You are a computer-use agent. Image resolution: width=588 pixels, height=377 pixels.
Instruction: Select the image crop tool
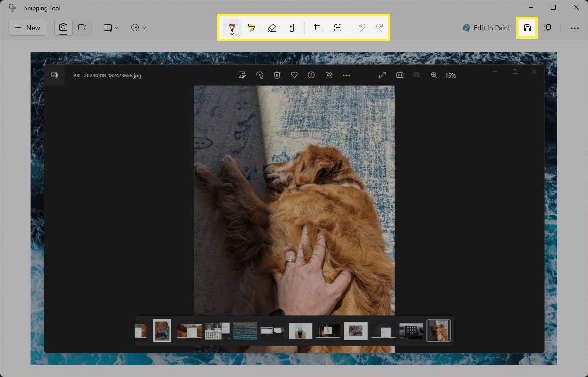pos(318,28)
